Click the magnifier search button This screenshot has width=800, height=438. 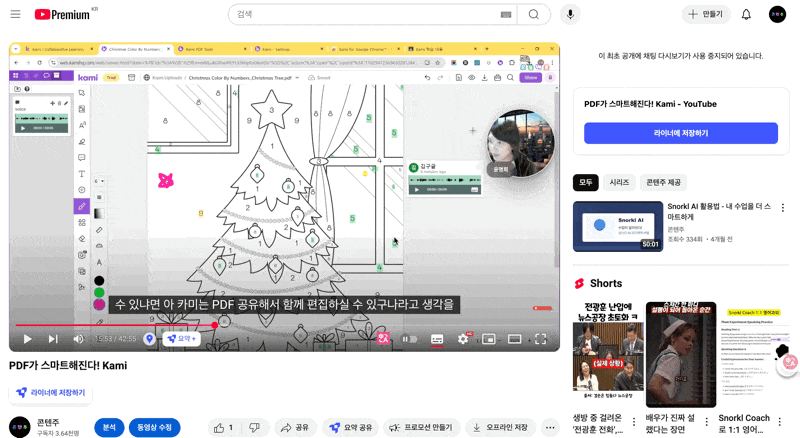(534, 14)
